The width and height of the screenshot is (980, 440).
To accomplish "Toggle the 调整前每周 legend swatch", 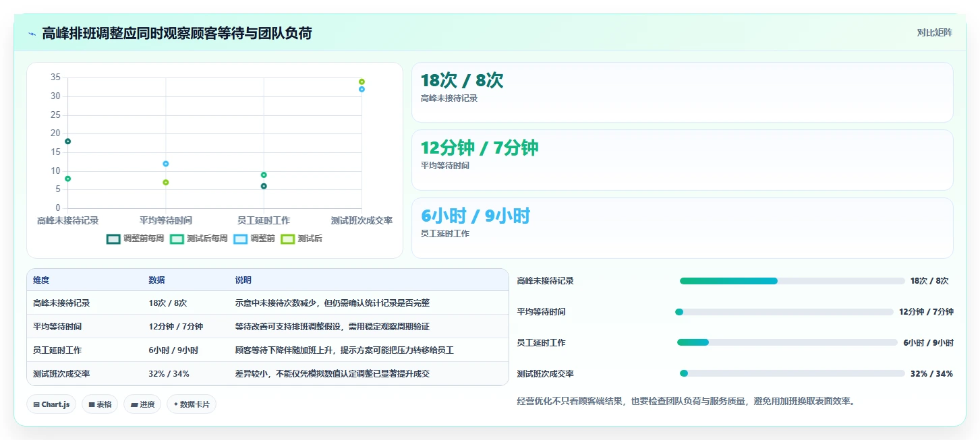I will pos(113,239).
